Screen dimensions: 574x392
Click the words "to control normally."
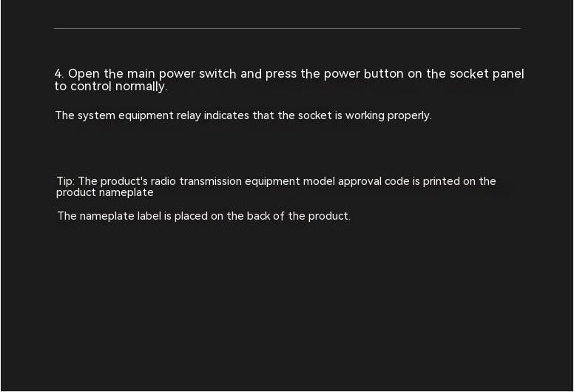(x=110, y=87)
